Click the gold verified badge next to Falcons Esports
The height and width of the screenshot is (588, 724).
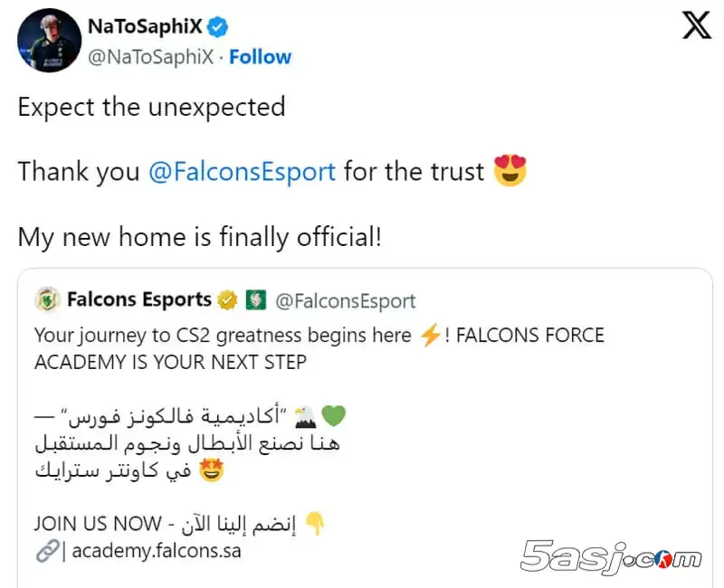point(226,299)
